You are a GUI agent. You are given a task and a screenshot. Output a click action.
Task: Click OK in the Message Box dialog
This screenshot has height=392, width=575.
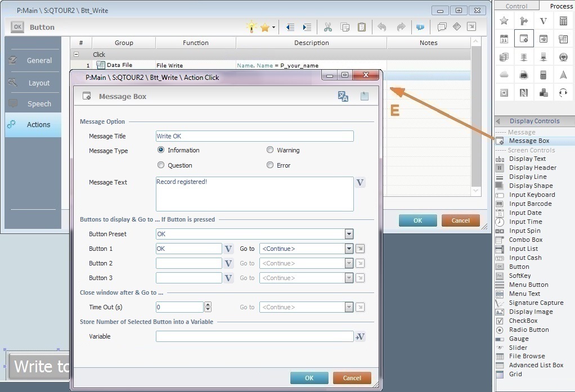309,378
